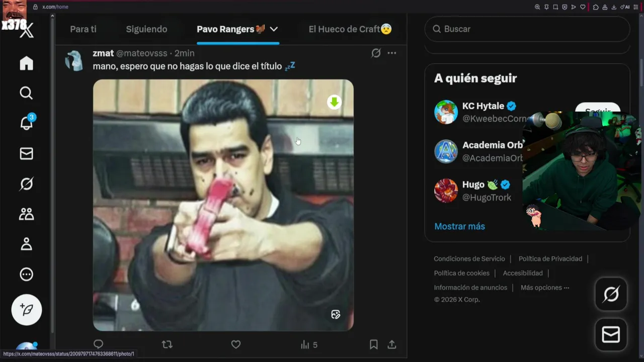Screen dimensions: 644x362
Task: Open Communities icon in the sidebar
Action: [26, 214]
